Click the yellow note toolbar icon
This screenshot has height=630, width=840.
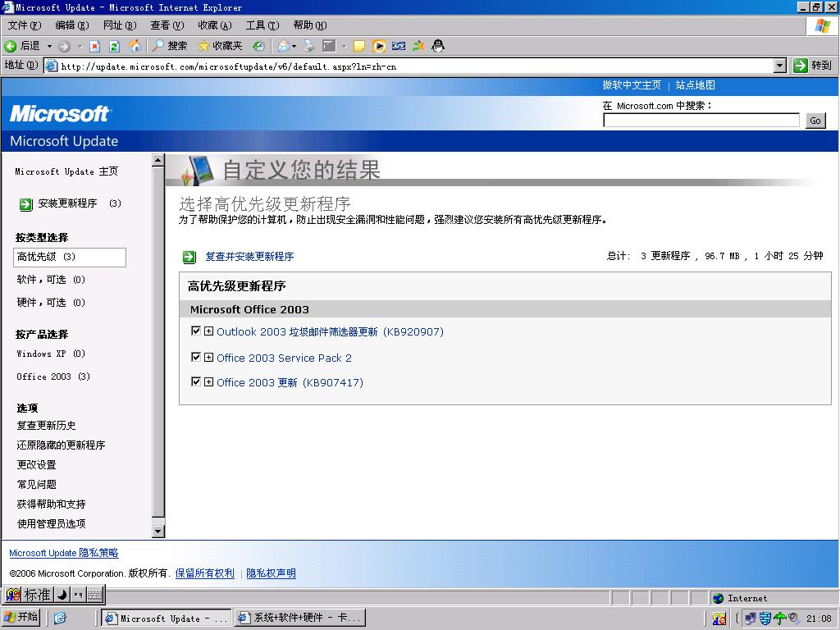coord(359,46)
